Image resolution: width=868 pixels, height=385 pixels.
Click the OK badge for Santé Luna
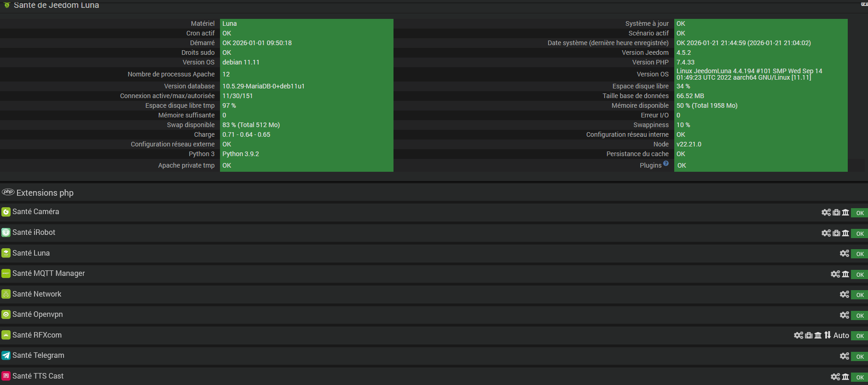pyautogui.click(x=859, y=254)
